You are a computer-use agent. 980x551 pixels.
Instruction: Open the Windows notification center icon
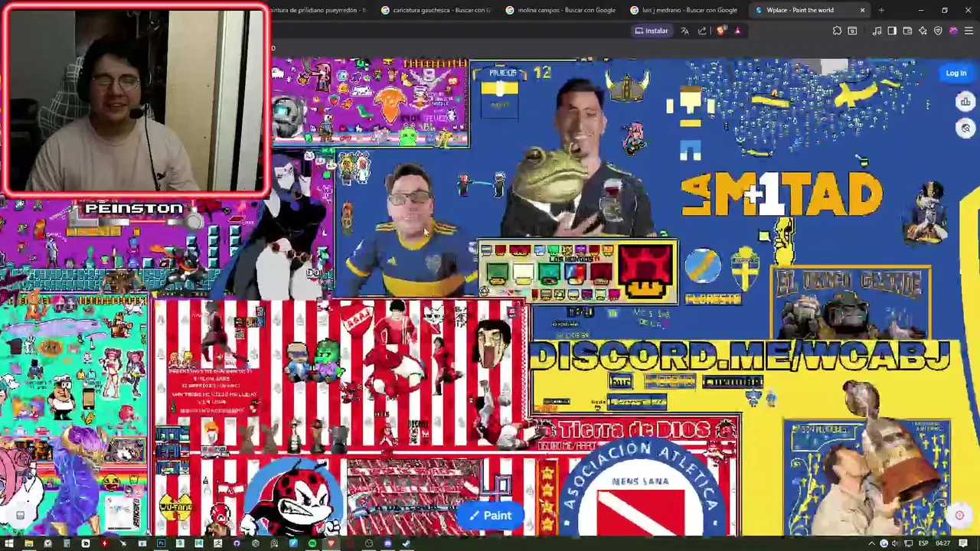coord(963,543)
